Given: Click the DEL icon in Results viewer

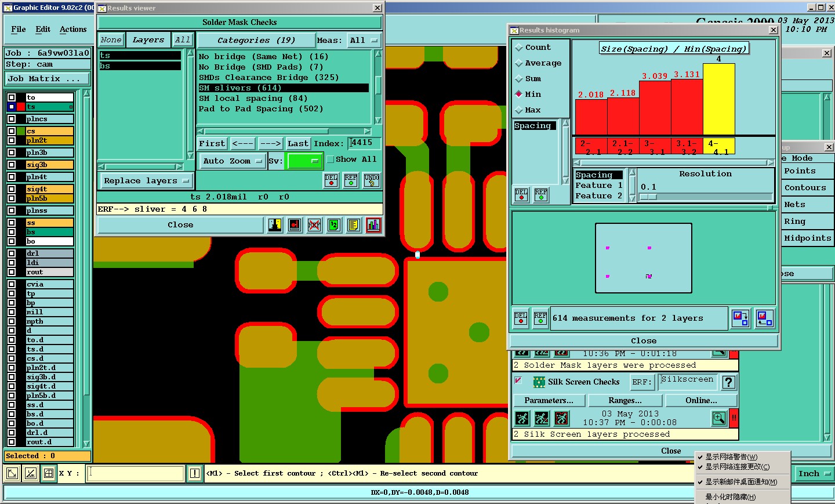Looking at the screenshot, I should pyautogui.click(x=331, y=180).
